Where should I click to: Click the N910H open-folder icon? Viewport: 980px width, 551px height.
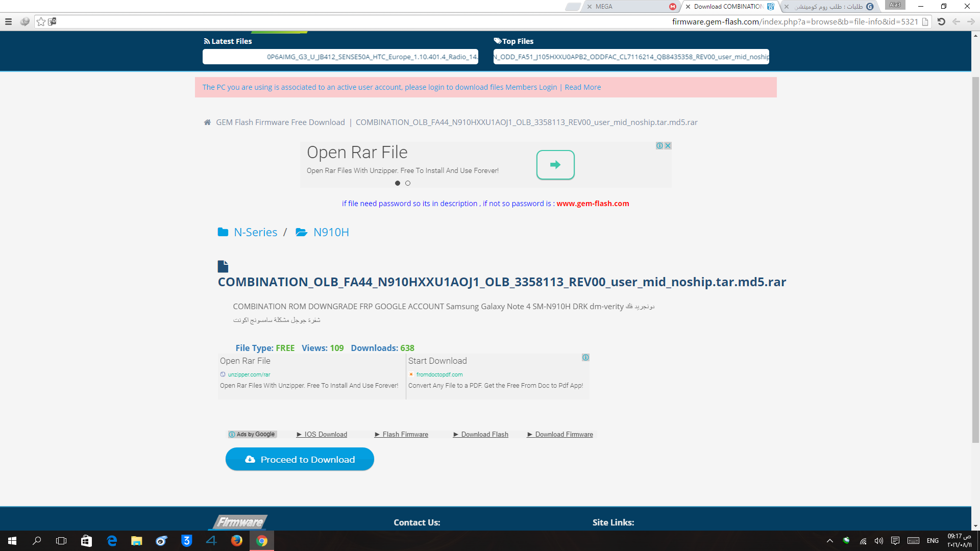tap(302, 232)
